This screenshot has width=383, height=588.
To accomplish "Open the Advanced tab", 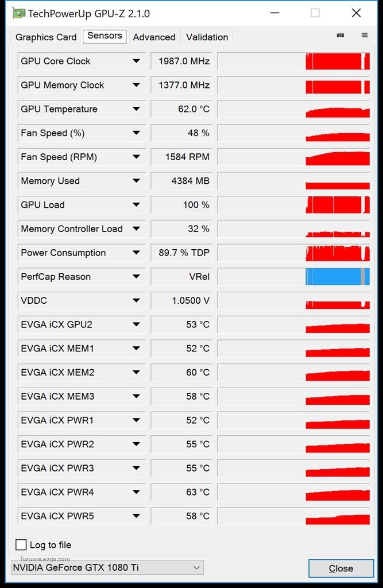I will pyautogui.click(x=154, y=37).
